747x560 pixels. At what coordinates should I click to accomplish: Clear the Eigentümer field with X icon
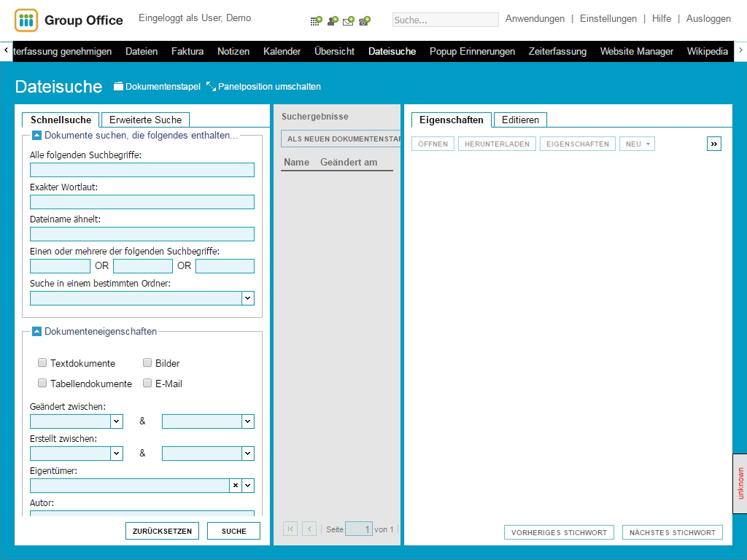235,486
